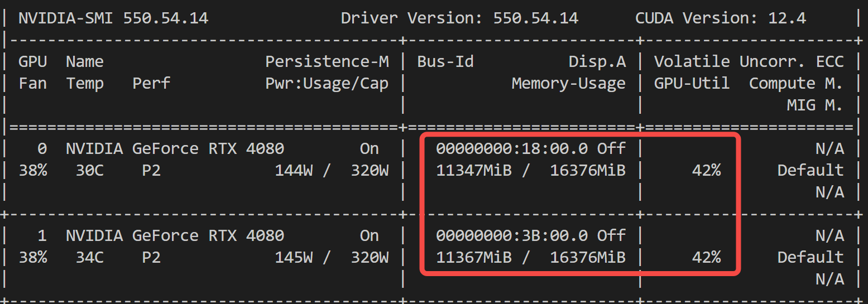Screen dimensions: 868x304
Task: Click the Name column header
Action: pos(85,61)
